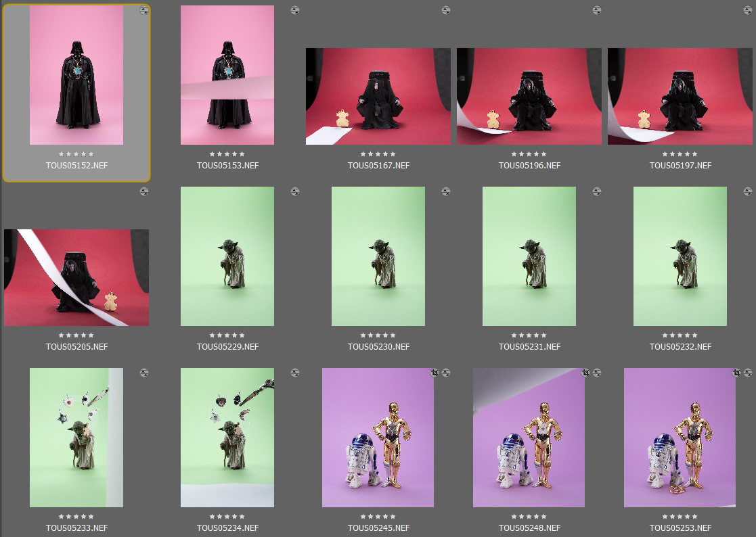Select the droids thumbnail TOUS05253.NEF
Viewport: 756px width, 537px height.
[680, 438]
